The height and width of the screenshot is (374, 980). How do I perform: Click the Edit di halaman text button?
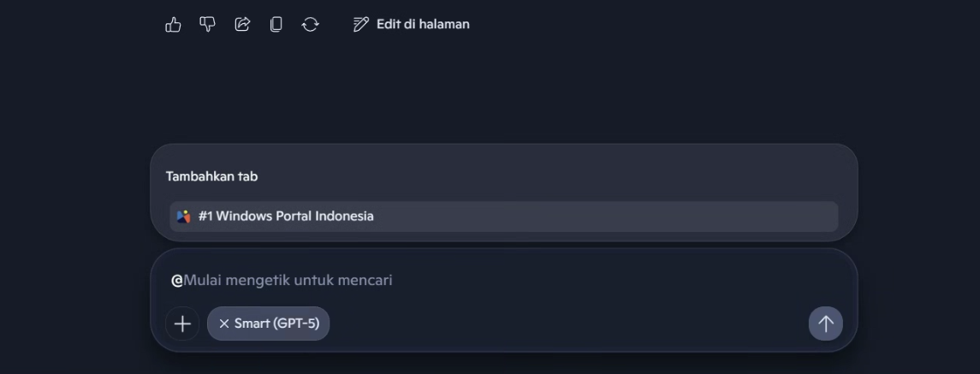tap(423, 24)
